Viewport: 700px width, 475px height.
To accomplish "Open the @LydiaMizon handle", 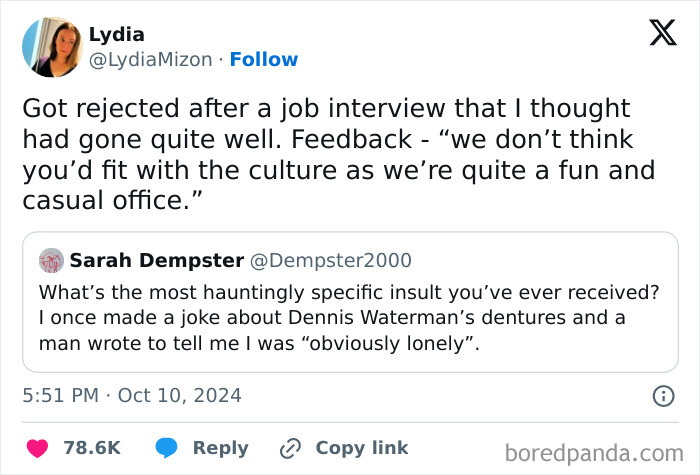I will [x=150, y=60].
